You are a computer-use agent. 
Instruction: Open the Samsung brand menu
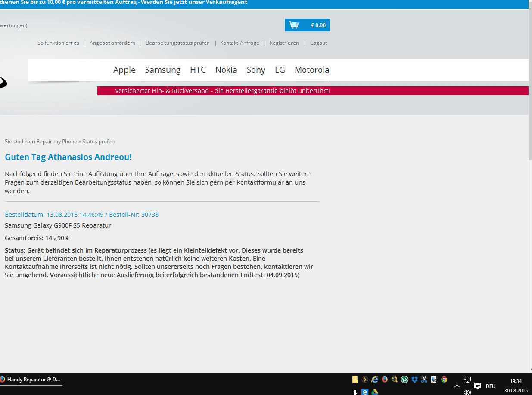pos(163,70)
